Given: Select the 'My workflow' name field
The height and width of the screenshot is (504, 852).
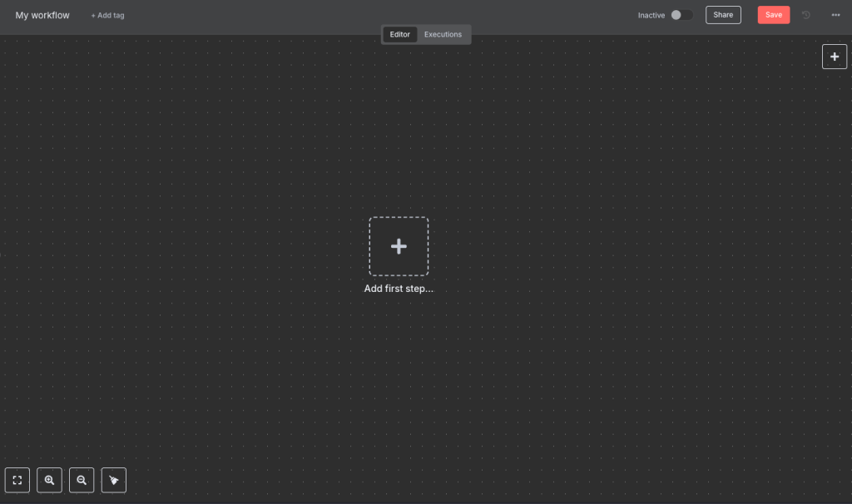Looking at the screenshot, I should 42,15.
